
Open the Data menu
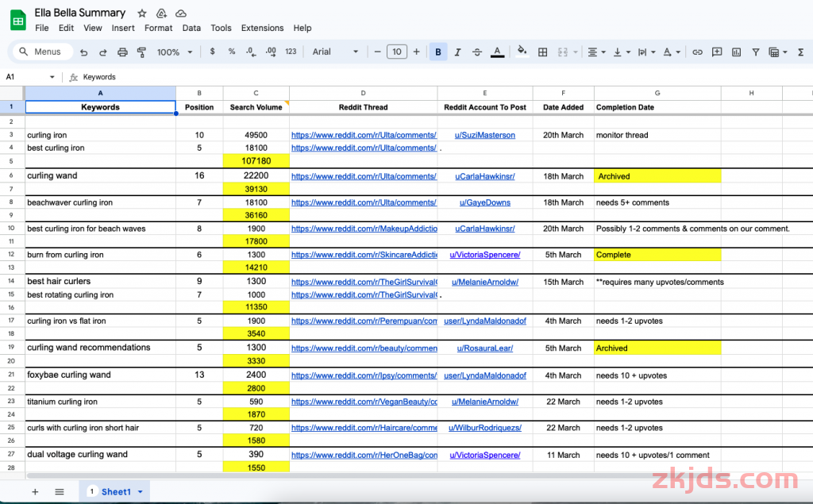(x=191, y=28)
